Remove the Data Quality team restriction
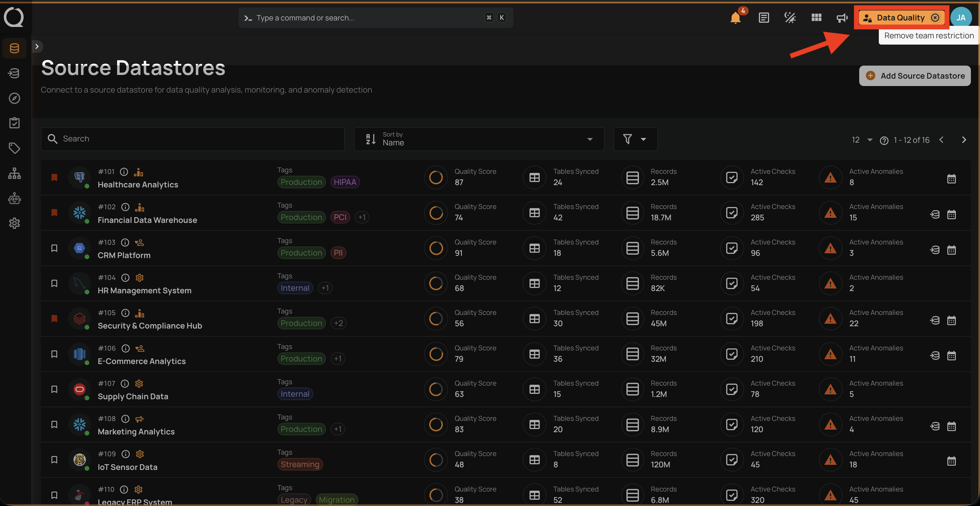Viewport: 980px width, 506px height. 935,18
